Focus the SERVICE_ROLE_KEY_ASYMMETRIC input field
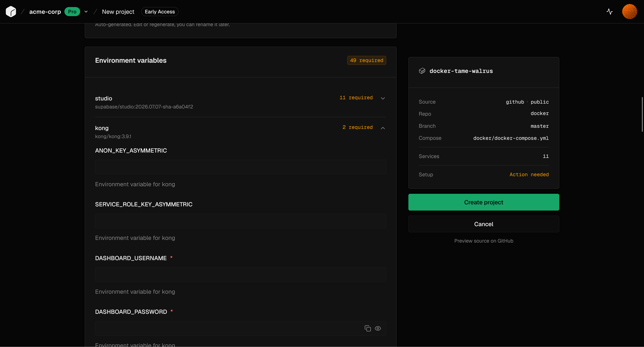The image size is (644, 347). point(240,221)
